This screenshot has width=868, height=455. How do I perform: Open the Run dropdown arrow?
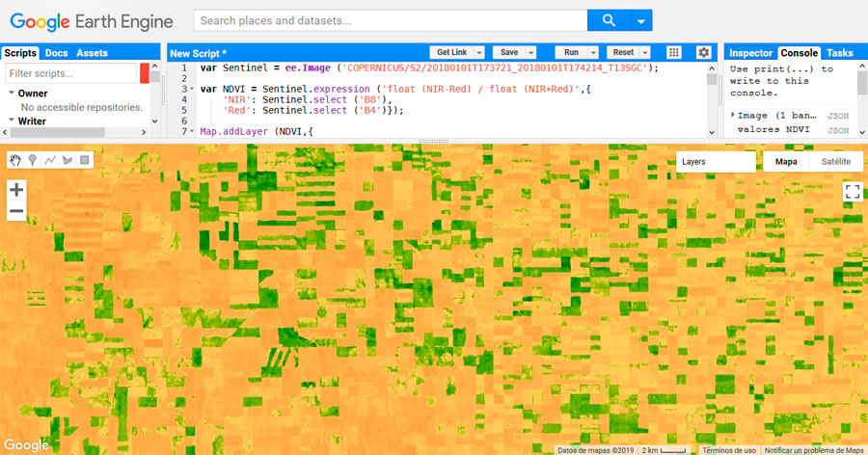593,53
